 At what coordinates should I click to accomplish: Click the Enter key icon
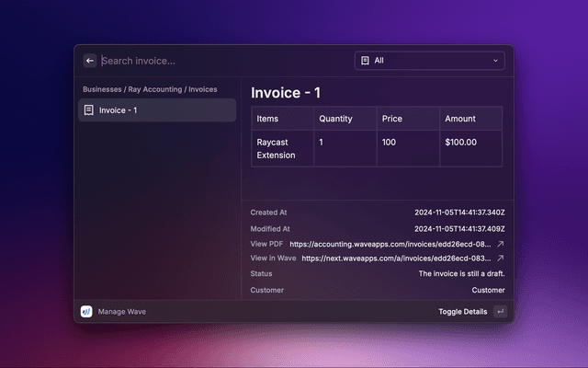point(500,312)
